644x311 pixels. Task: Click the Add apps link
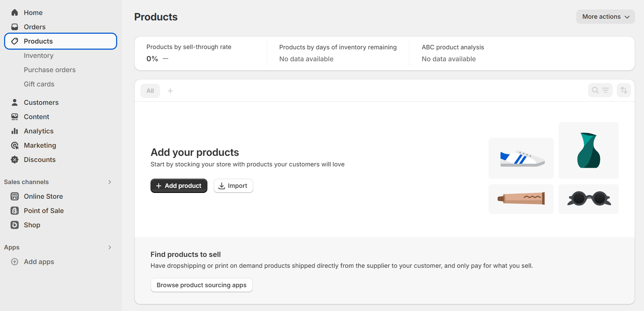(39, 262)
